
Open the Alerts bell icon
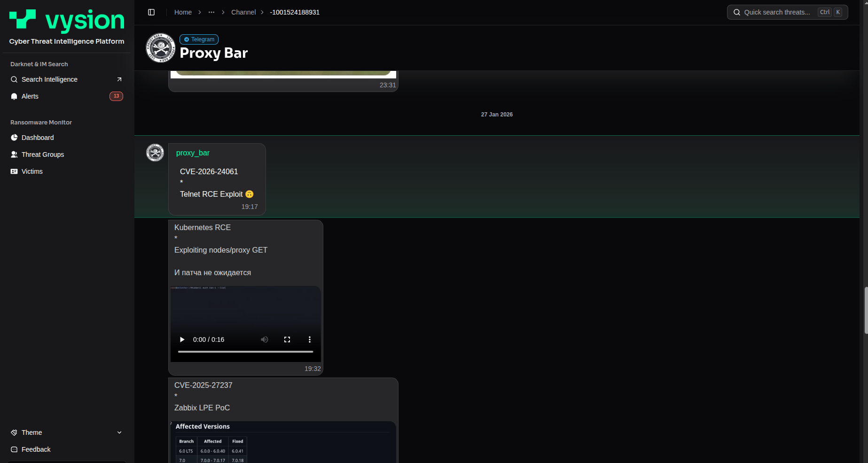14,96
